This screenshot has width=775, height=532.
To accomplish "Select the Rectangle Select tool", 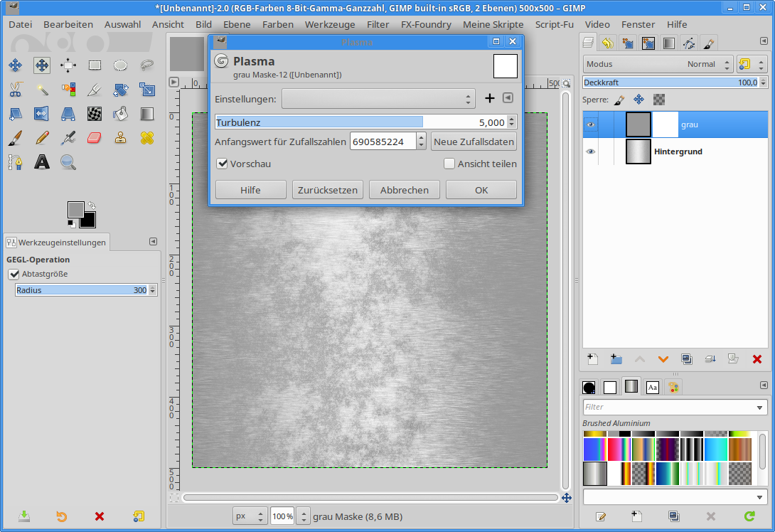I will (x=95, y=65).
